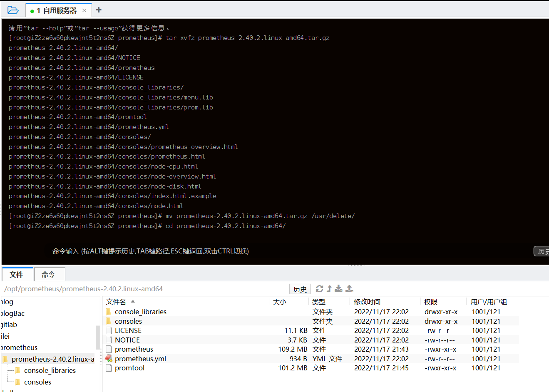Click the LICENSE file icon
This screenshot has width=549, height=392.
coord(109,330)
